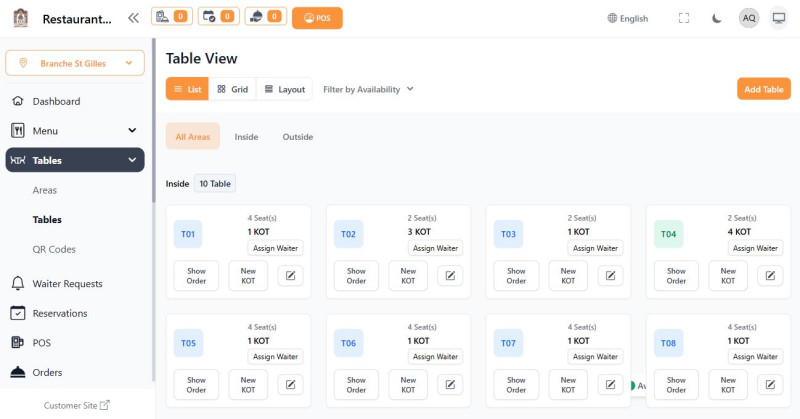Image resolution: width=800 pixels, height=419 pixels.
Task: Edit table T02 pencil icon
Action: coord(451,276)
